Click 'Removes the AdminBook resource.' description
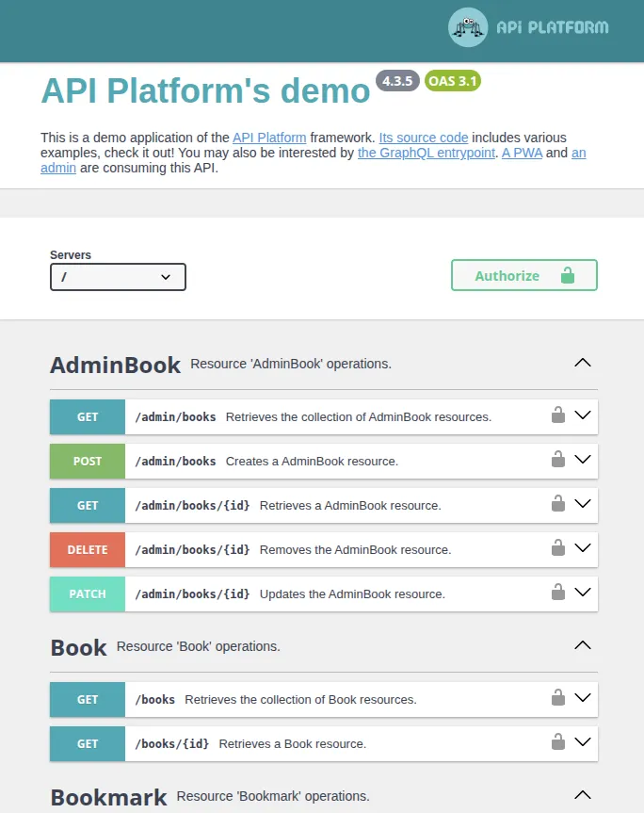Viewport: 644px width, 813px height. pyautogui.click(x=355, y=549)
